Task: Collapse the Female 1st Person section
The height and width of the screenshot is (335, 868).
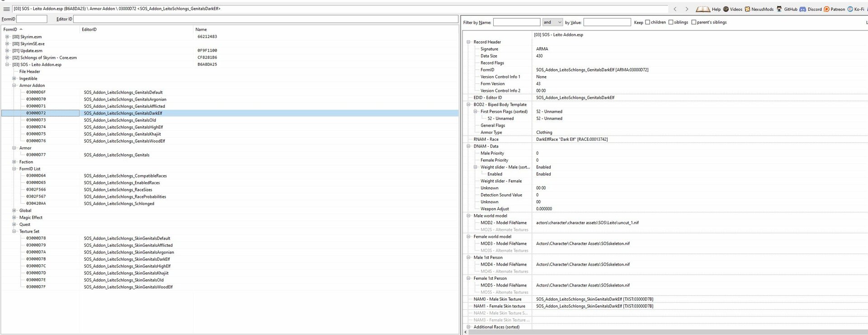Action: tap(468, 278)
